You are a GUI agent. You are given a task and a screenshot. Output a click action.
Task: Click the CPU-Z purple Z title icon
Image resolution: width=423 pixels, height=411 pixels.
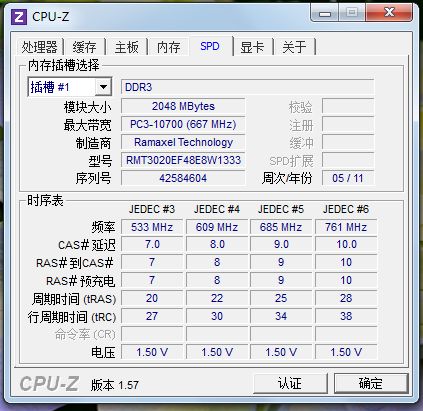[x=19, y=17]
